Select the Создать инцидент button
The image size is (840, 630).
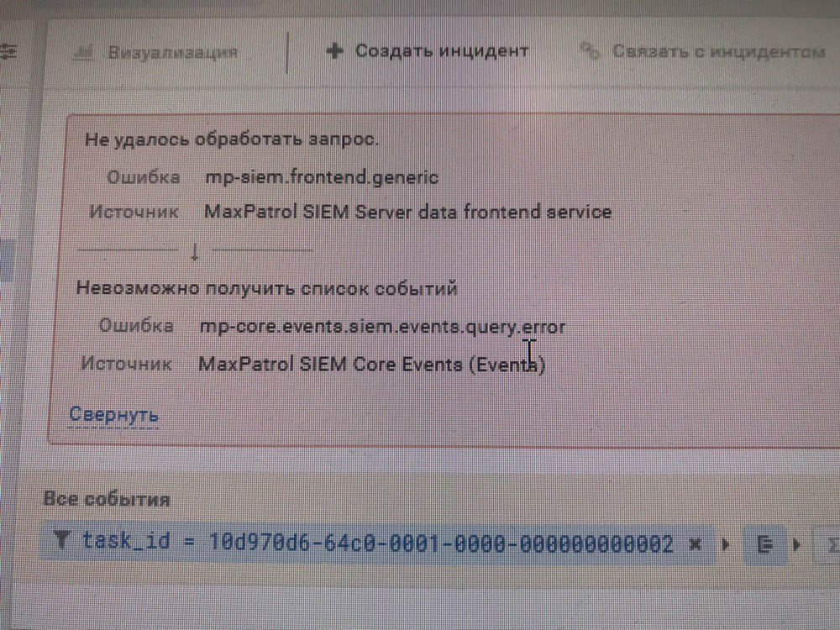click(428, 51)
